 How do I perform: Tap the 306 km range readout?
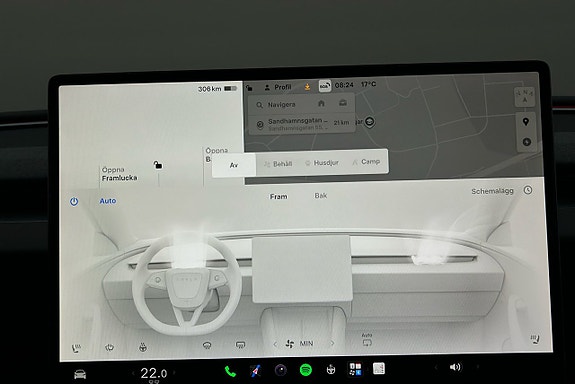click(x=210, y=89)
